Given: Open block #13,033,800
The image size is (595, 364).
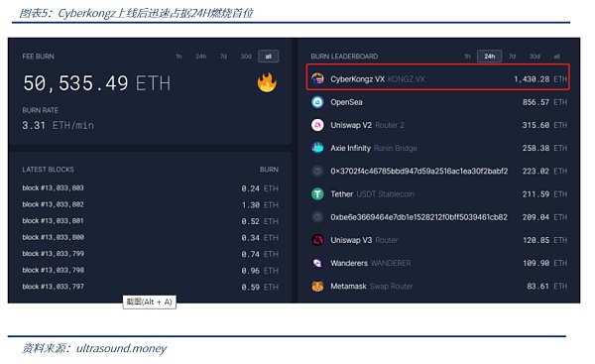Looking at the screenshot, I should coord(54,237).
